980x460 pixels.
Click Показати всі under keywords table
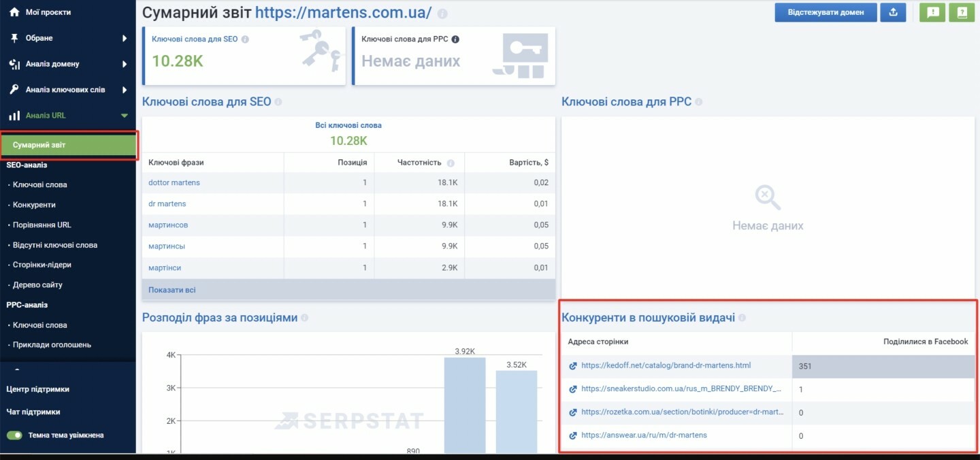[172, 290]
